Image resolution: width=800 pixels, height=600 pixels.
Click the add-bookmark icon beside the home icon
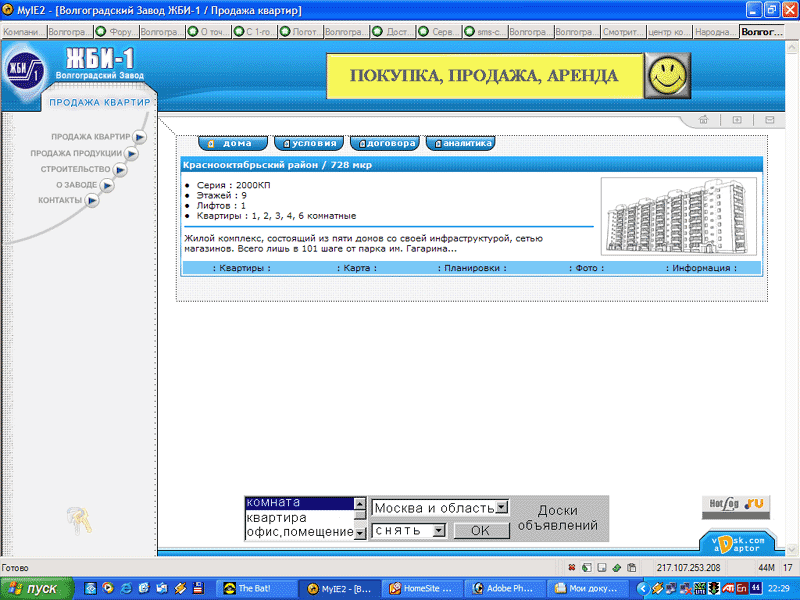(737, 120)
